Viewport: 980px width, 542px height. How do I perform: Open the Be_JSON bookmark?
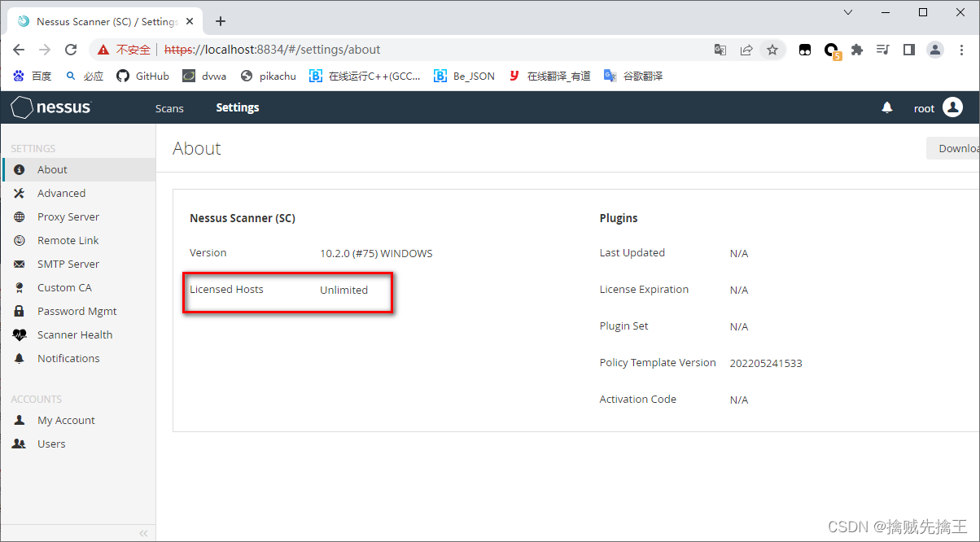pos(464,76)
